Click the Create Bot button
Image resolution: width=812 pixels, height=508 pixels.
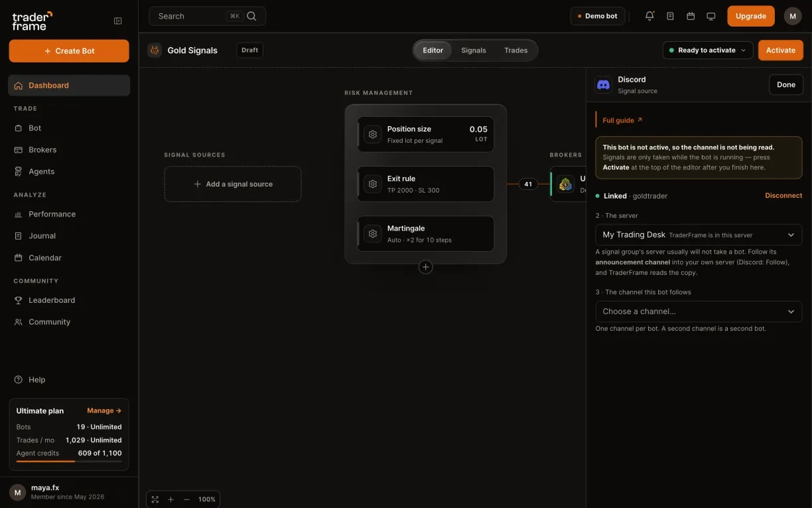[x=69, y=51]
